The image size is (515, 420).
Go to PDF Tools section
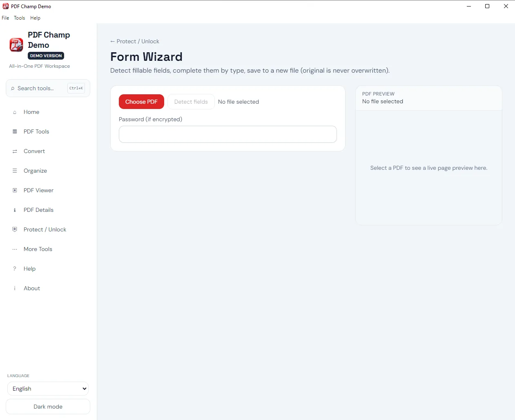pos(36,131)
